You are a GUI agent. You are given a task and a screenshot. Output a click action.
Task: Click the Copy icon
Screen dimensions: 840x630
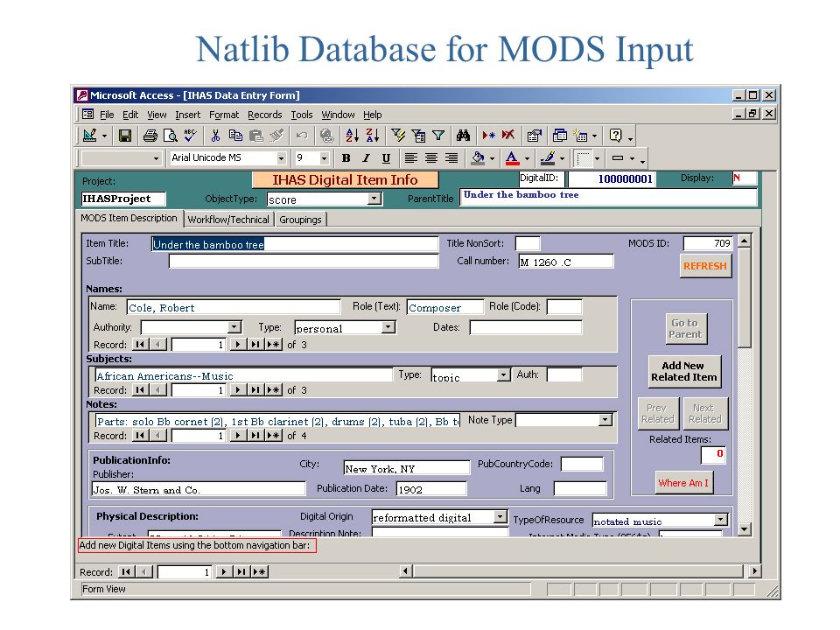235,136
